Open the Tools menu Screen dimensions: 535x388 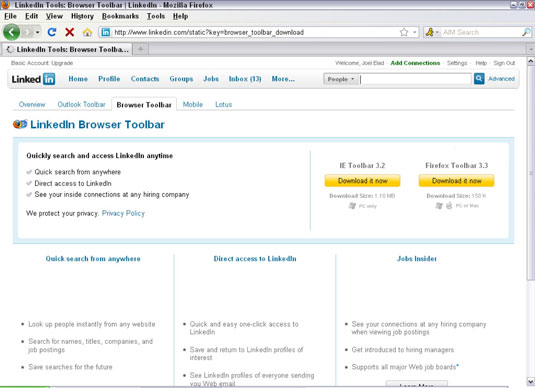[156, 16]
